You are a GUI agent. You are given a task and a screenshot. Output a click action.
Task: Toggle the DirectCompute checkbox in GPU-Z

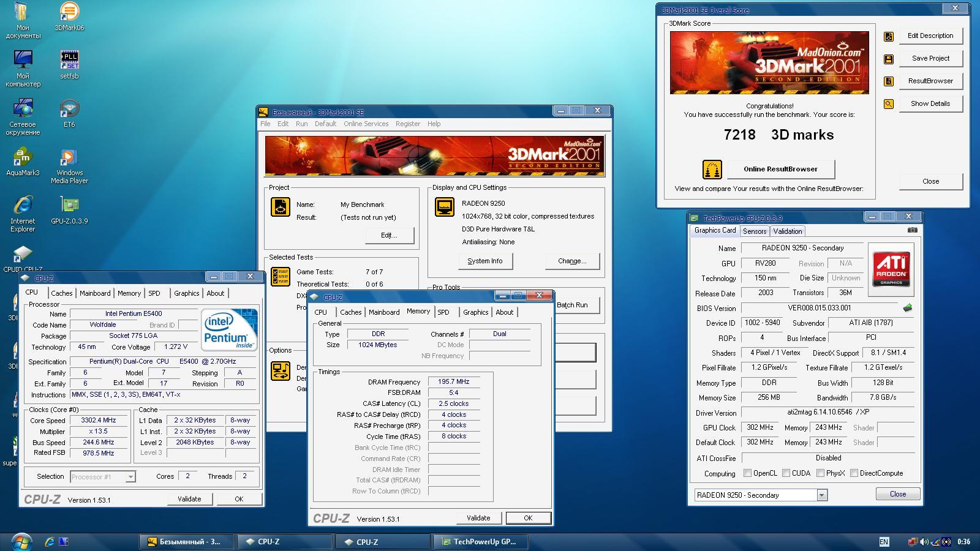(854, 473)
